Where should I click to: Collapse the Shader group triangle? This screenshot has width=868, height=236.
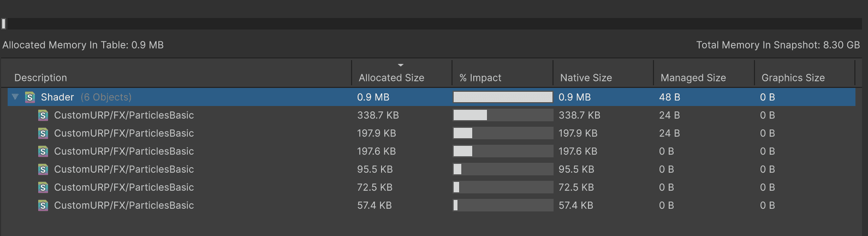coord(15,97)
